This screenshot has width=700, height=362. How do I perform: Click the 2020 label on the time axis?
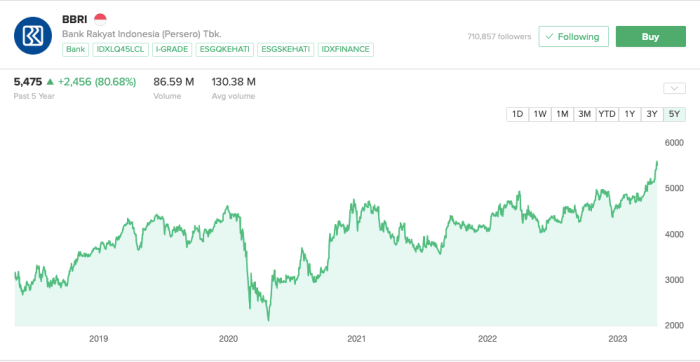click(x=228, y=339)
